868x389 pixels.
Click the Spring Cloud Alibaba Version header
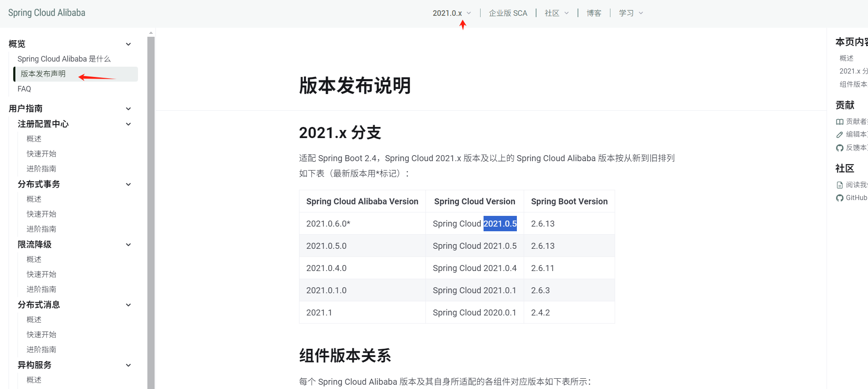[362, 201]
